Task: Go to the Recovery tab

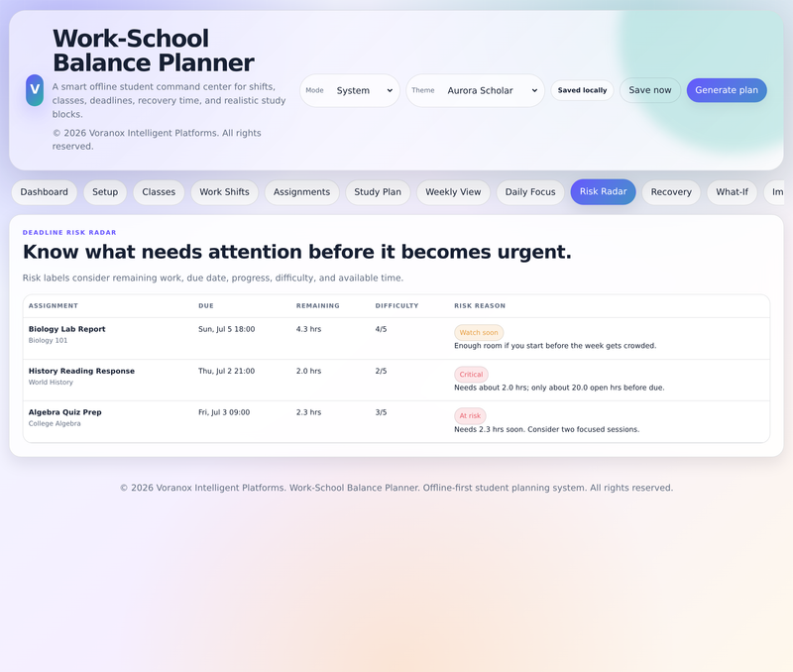Action: click(671, 192)
